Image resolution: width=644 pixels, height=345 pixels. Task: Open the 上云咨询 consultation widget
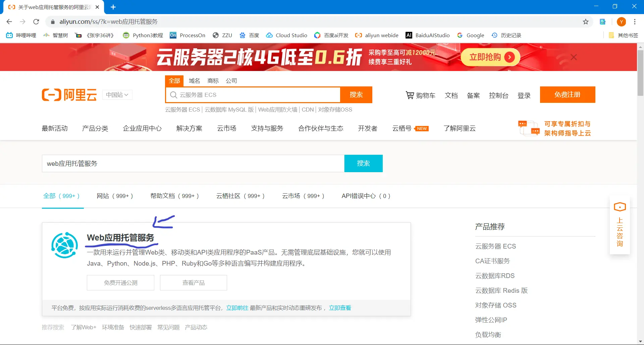point(620,225)
